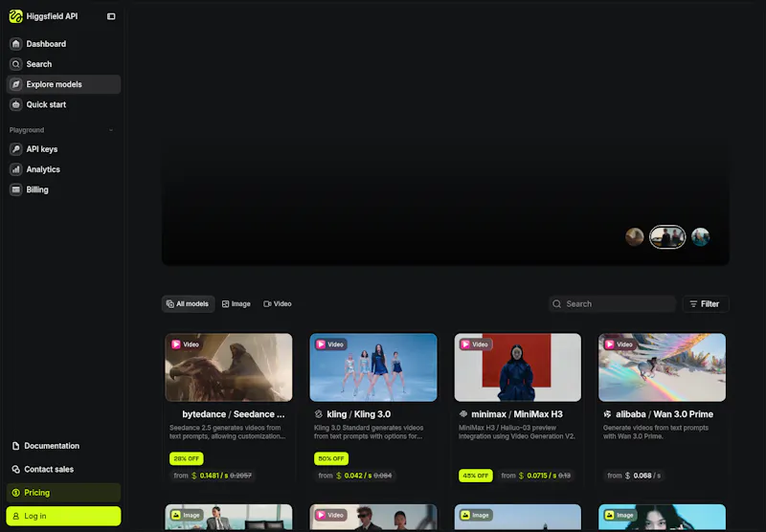Collapse the sidebar with the panel icon
The height and width of the screenshot is (532, 766).
[111, 16]
